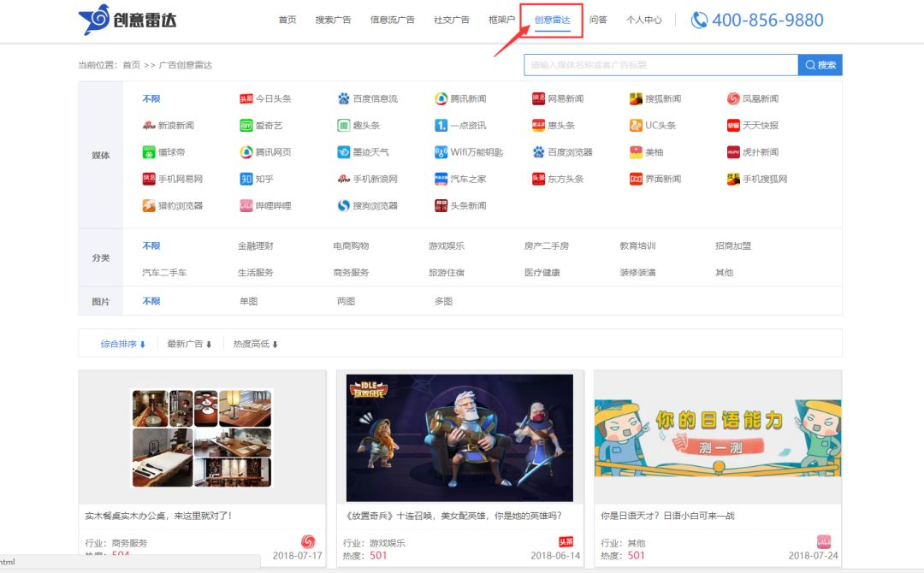The height and width of the screenshot is (573, 924).
Task: Click the media name search field
Action: pos(660,65)
